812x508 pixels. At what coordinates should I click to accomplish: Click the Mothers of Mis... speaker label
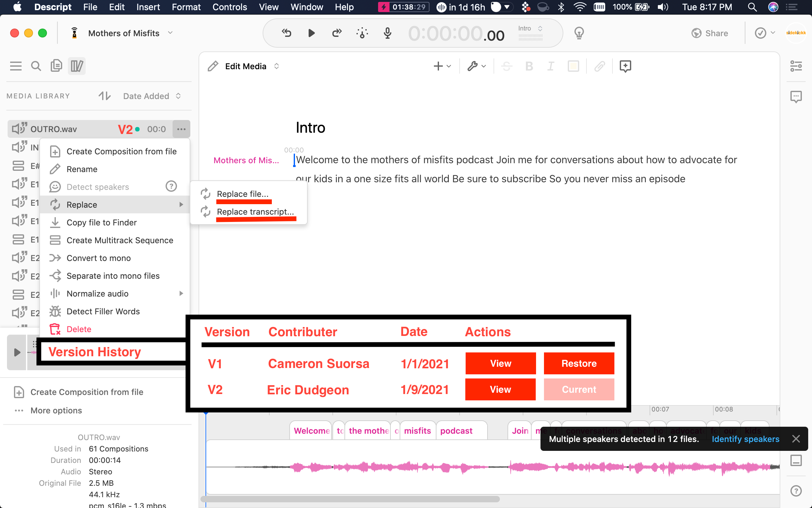click(x=246, y=160)
